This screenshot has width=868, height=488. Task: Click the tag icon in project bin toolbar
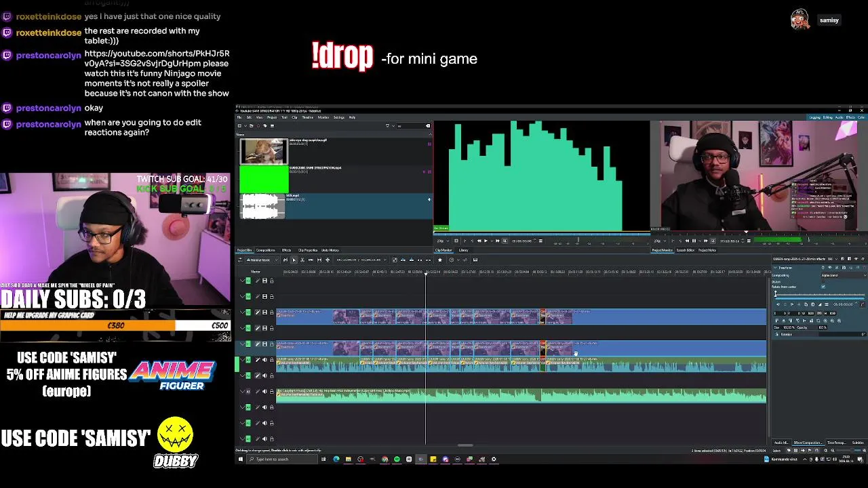point(265,125)
